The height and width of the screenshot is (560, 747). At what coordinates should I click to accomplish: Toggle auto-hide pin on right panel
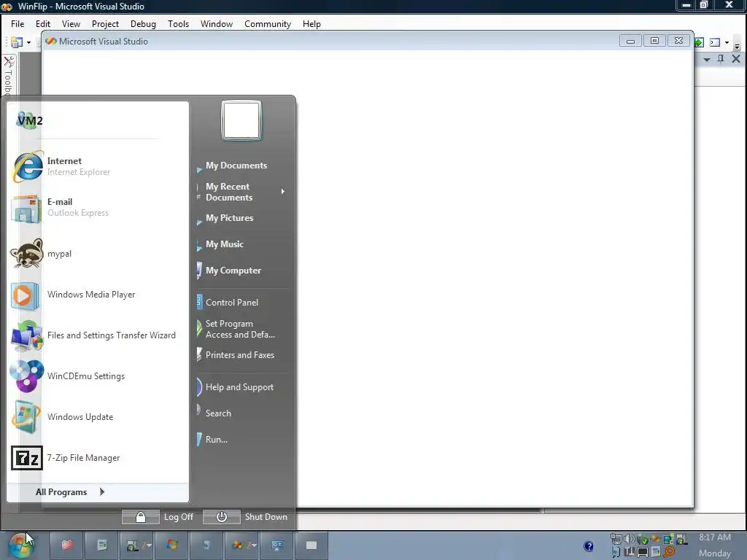pyautogui.click(x=721, y=58)
